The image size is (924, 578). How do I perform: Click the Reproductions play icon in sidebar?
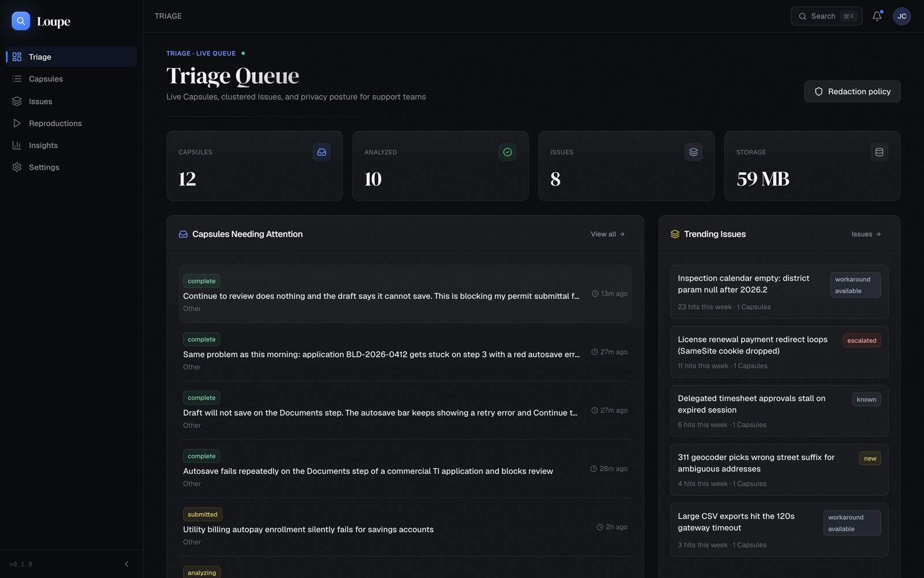click(17, 123)
